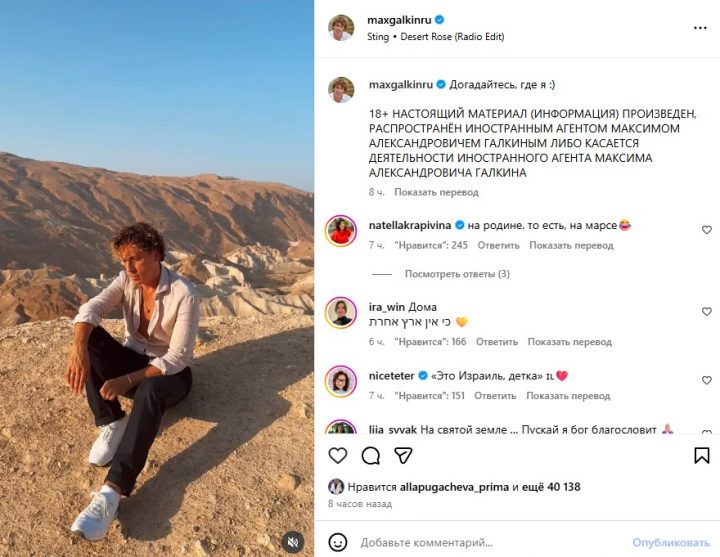Open the Sting Desert Rose audio link
Viewport: 720px width, 557px height.
(436, 37)
